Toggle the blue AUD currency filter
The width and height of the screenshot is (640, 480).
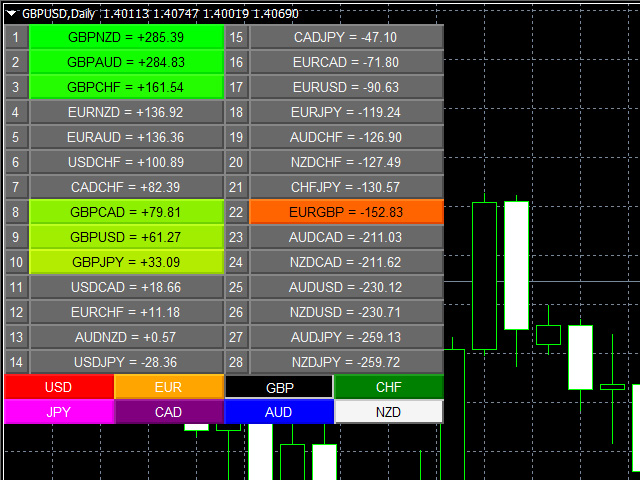click(x=279, y=412)
